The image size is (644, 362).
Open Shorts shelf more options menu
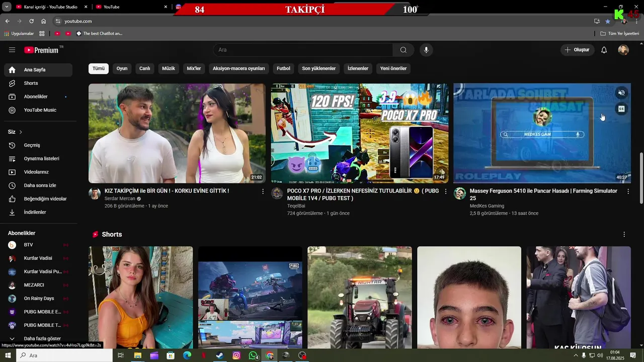click(x=624, y=235)
